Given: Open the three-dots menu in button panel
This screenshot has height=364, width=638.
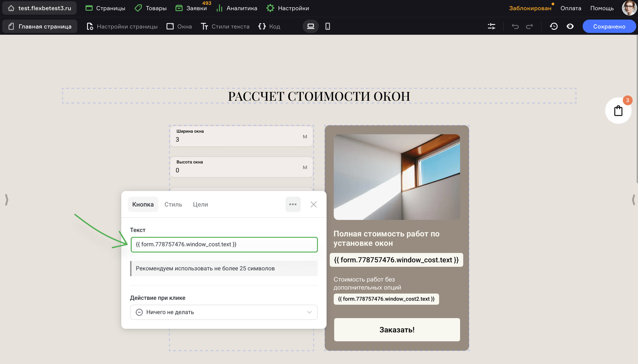Looking at the screenshot, I should coord(293,204).
